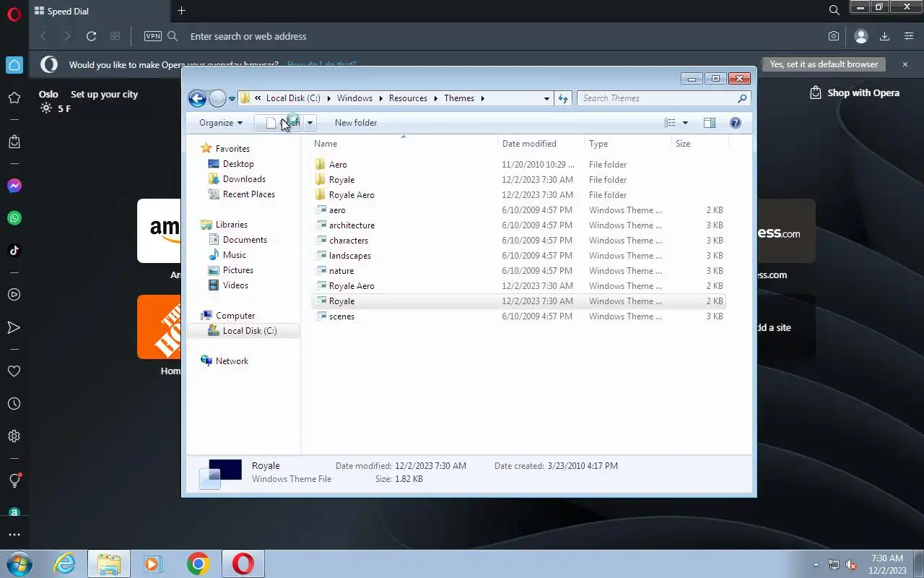Toggle the Explorer preview pane button
Image resolution: width=924 pixels, height=578 pixels.
710,123
